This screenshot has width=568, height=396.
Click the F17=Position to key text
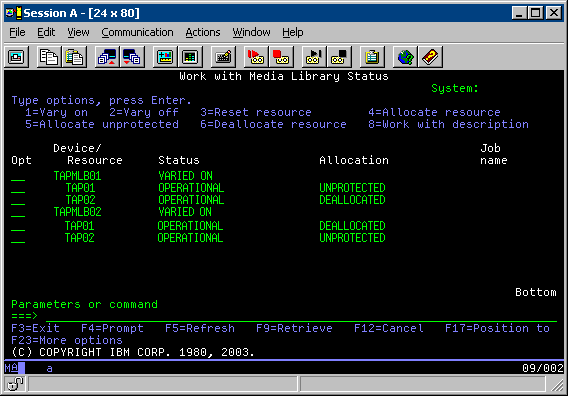pyautogui.click(x=497, y=328)
